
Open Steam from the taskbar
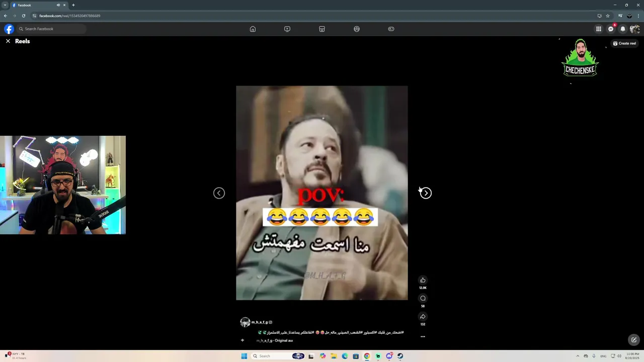pos(400,356)
